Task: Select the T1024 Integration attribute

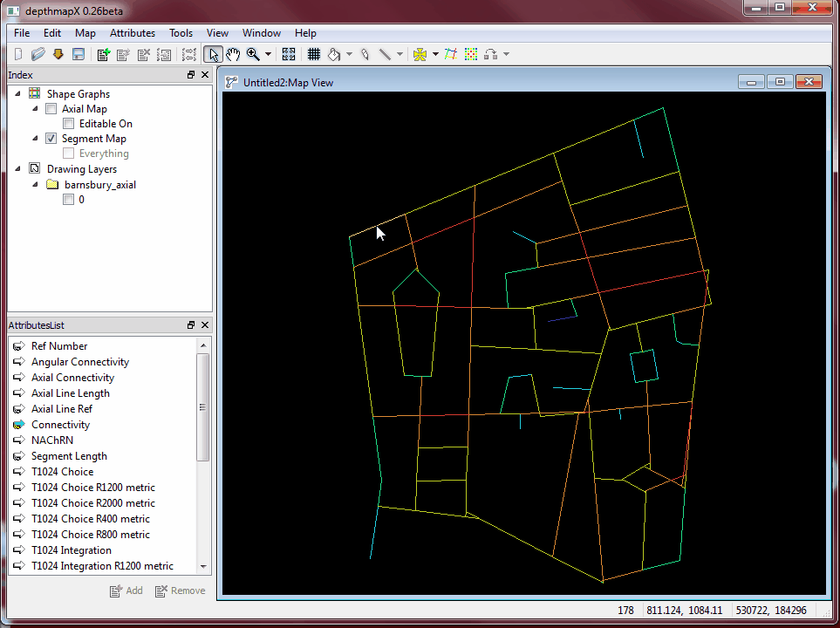Action: (72, 550)
